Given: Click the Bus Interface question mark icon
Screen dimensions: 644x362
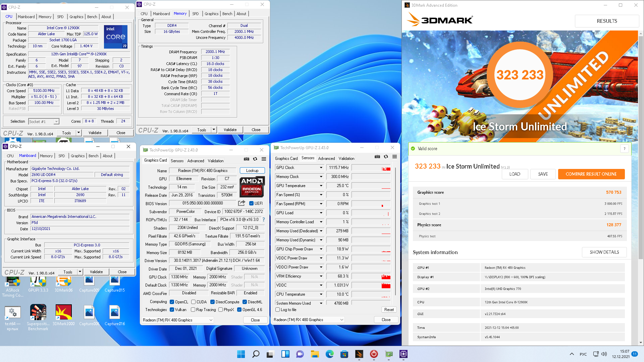Looking at the screenshot, I should (x=264, y=220).
